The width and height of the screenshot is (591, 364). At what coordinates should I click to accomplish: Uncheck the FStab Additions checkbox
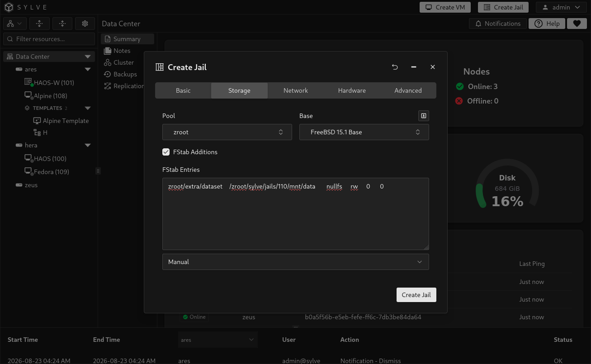[166, 152]
